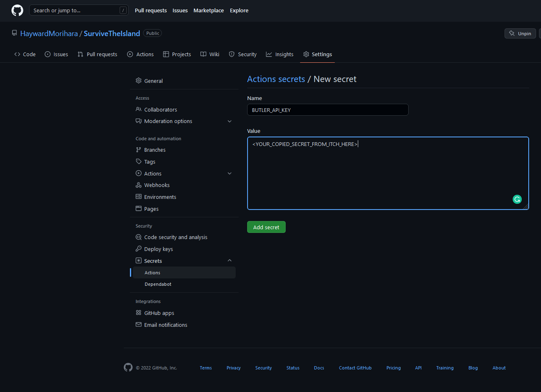The height and width of the screenshot is (392, 541).
Task: Open Marketplace in top header
Action: pyautogui.click(x=209, y=10)
